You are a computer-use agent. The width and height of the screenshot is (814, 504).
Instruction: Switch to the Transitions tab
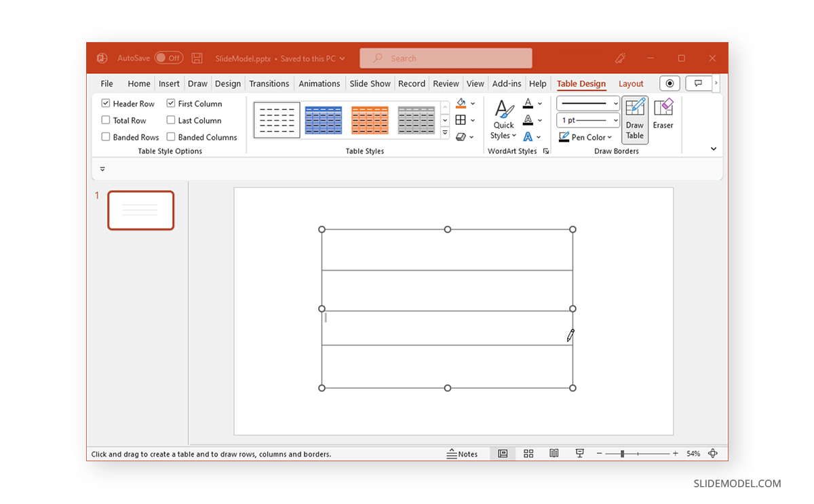(269, 83)
